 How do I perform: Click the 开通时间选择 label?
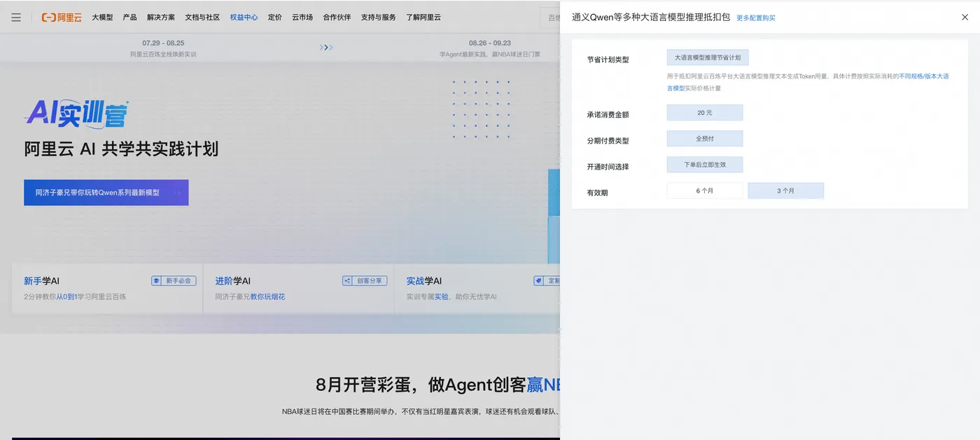pyautogui.click(x=608, y=167)
